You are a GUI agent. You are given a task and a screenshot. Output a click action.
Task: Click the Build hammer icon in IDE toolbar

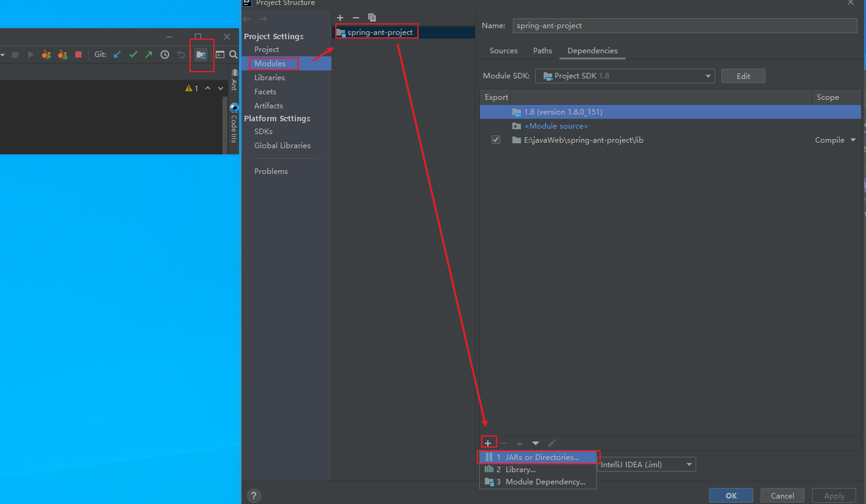coord(15,55)
